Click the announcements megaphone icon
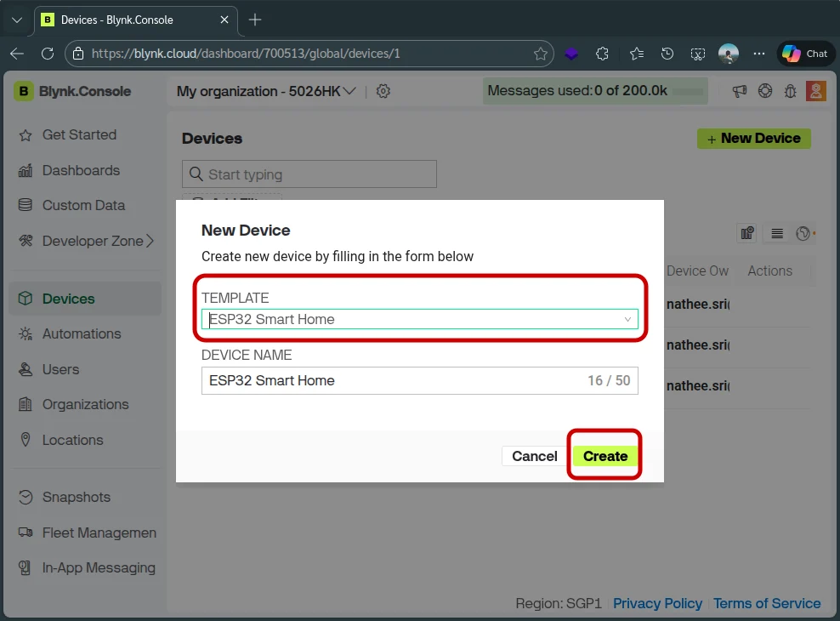The height and width of the screenshot is (621, 840). point(740,91)
